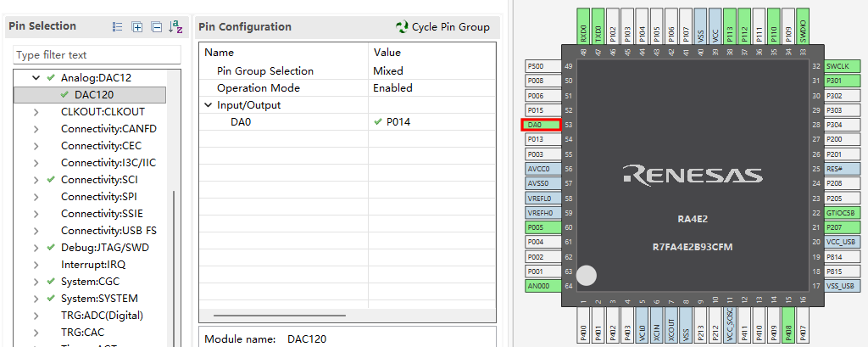Click the AVSS0 pin 57 on chip
This screenshot has height=347, width=868.
pyautogui.click(x=543, y=183)
